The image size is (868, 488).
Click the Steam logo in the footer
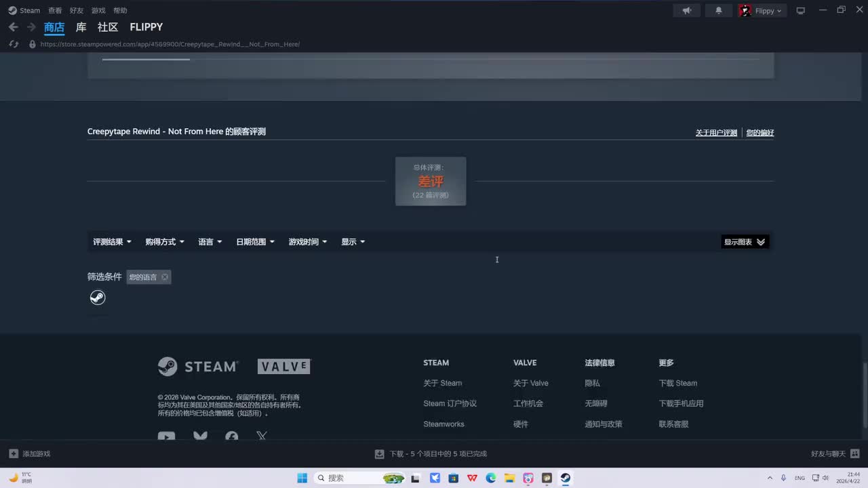198,367
